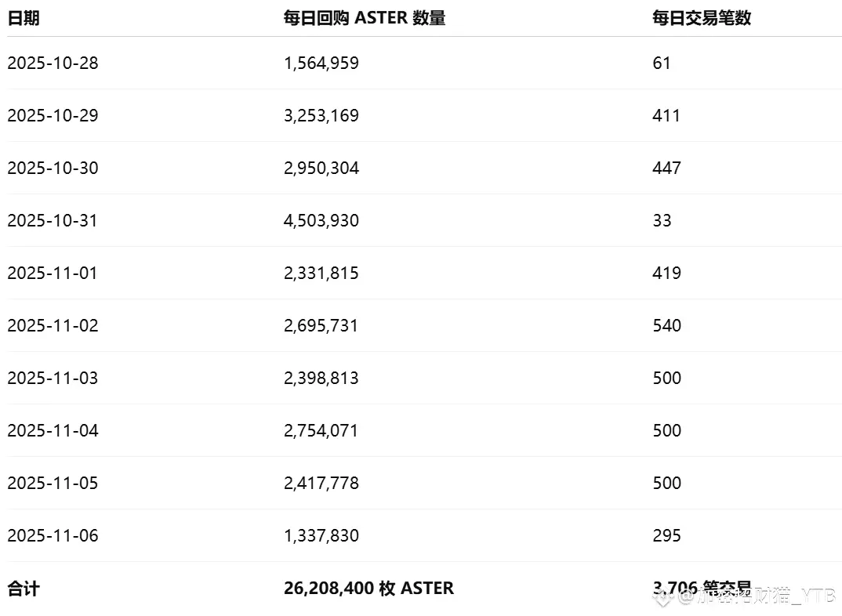
Task: Click the total 26,208,400 枚 ASTER
Action: 368,588
